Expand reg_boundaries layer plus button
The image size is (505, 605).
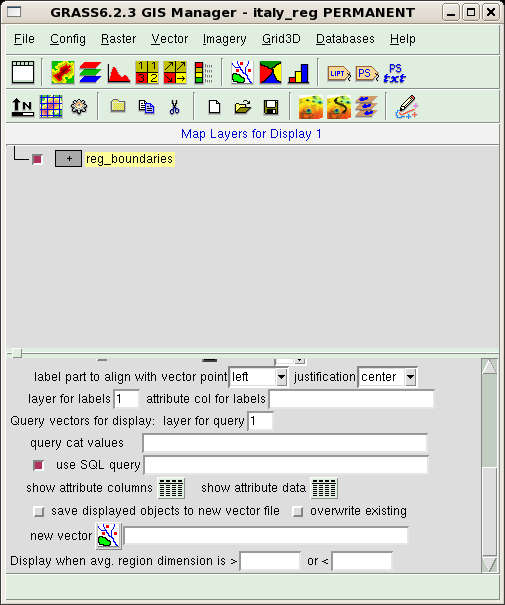pyautogui.click(x=69, y=159)
